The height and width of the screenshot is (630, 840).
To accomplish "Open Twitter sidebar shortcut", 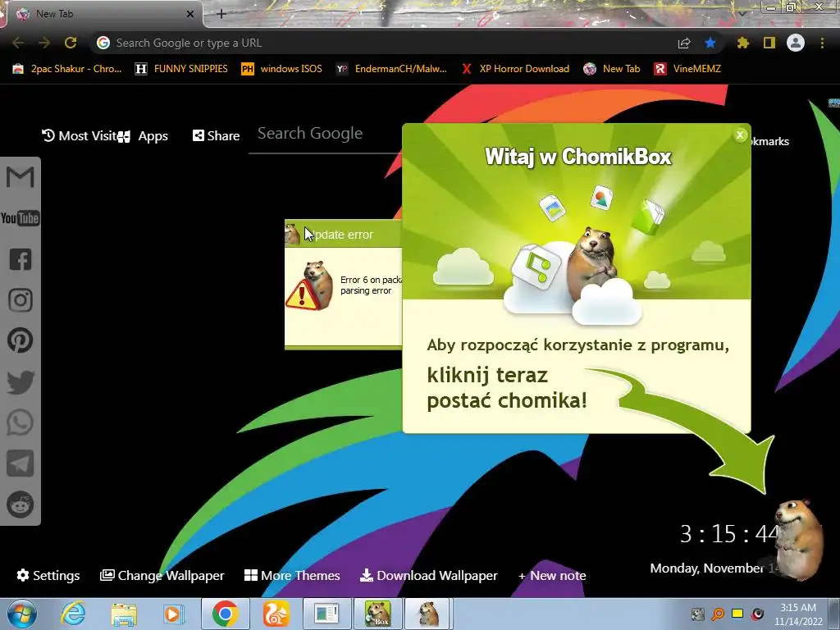I will click(x=21, y=382).
